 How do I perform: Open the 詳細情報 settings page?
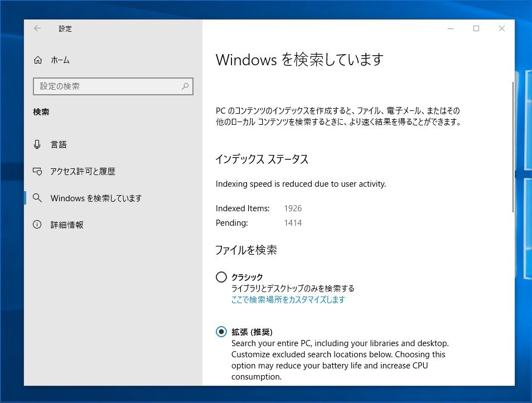[113, 225]
